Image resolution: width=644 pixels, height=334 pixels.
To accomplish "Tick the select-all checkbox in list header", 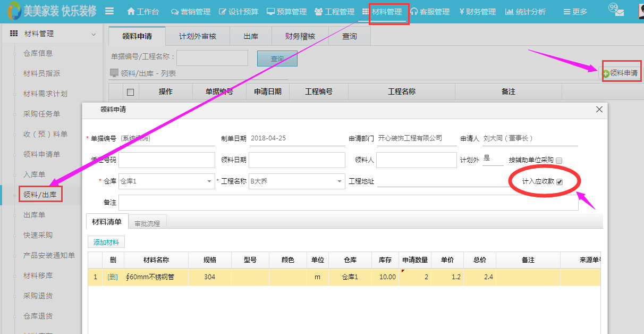I will coord(130,92).
